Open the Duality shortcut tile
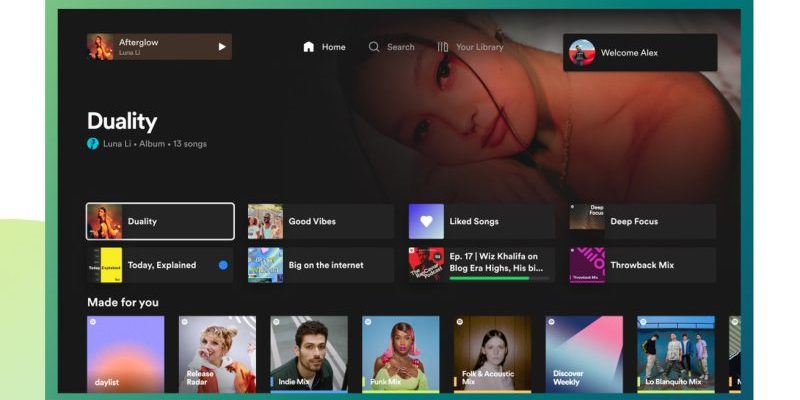The width and height of the screenshot is (800, 400). pyautogui.click(x=160, y=221)
